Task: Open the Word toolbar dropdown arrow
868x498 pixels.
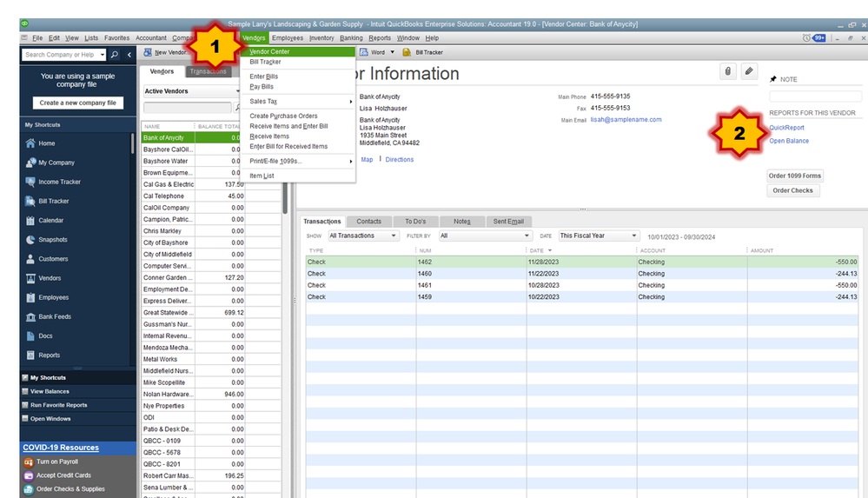Action: pyautogui.click(x=393, y=52)
